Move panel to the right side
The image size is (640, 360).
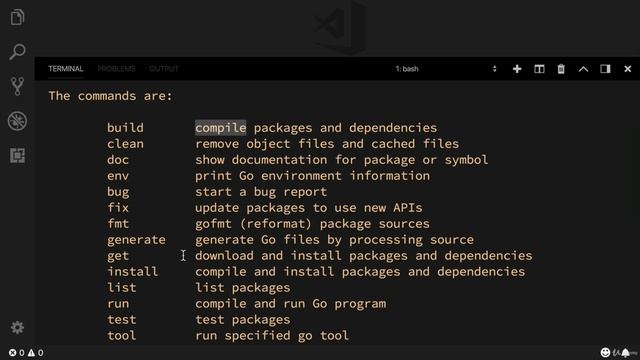pyautogui.click(x=605, y=69)
